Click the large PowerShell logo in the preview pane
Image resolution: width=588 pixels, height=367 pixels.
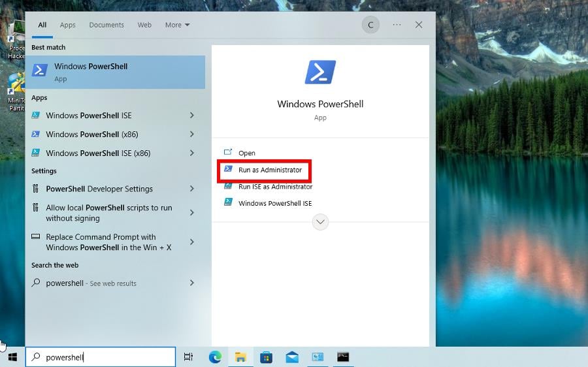pos(320,72)
